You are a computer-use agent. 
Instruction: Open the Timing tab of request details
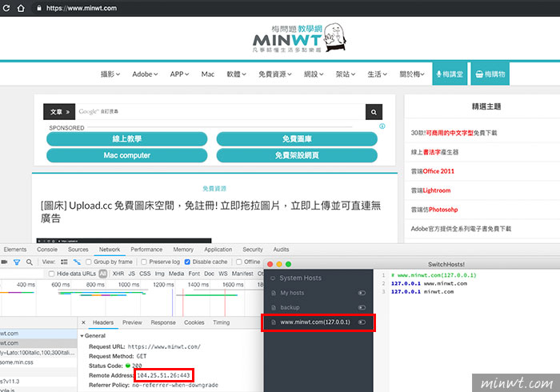[222, 322]
